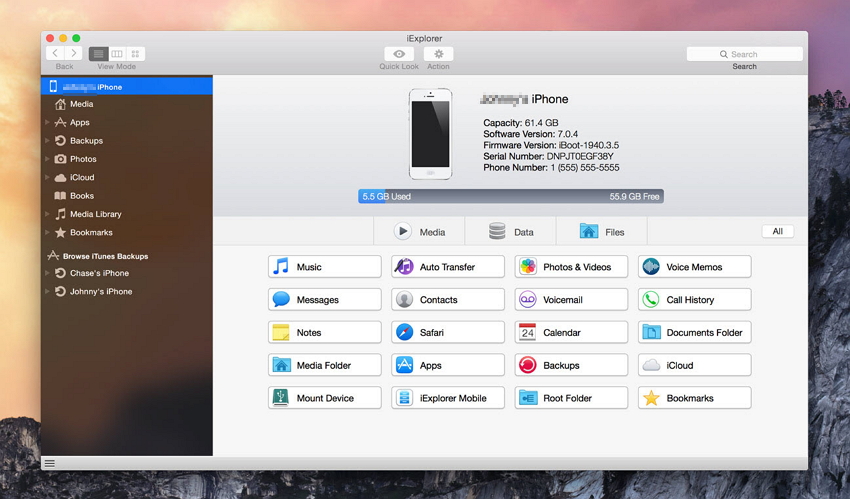Click the storage usage bar
Screen dimensions: 850x499
[x=510, y=197]
